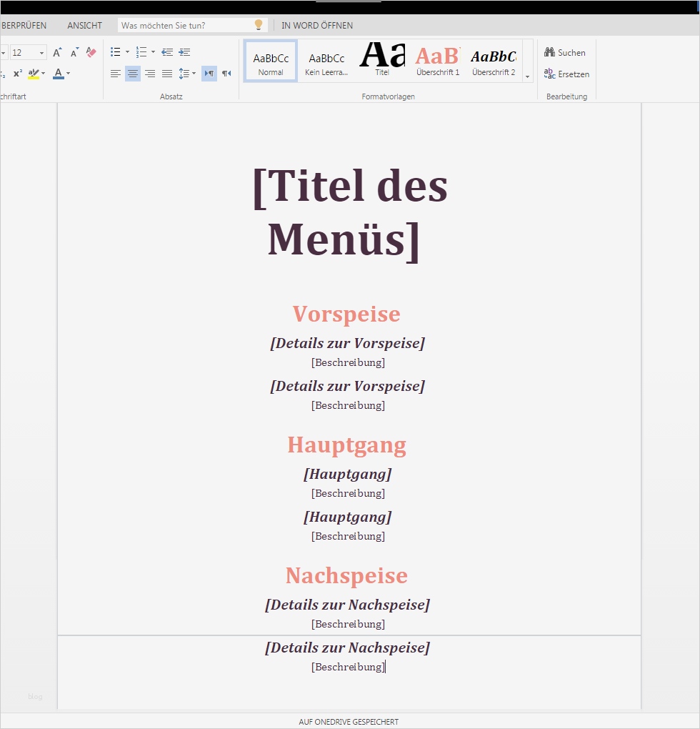The image size is (700, 729).
Task: Expand highlight color dropdown arrow
Action: pos(43,74)
